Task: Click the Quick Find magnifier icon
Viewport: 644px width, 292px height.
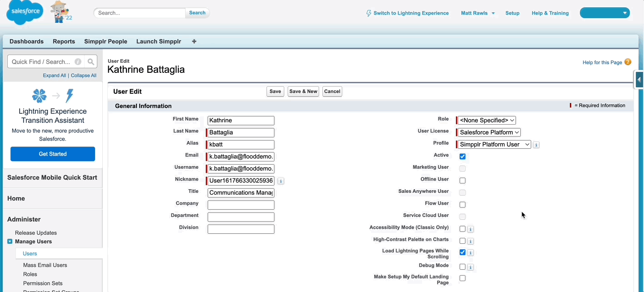Action: tap(91, 62)
